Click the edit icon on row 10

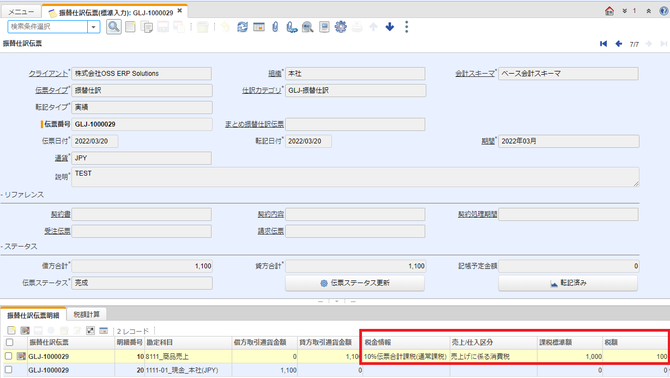[x=21, y=356]
